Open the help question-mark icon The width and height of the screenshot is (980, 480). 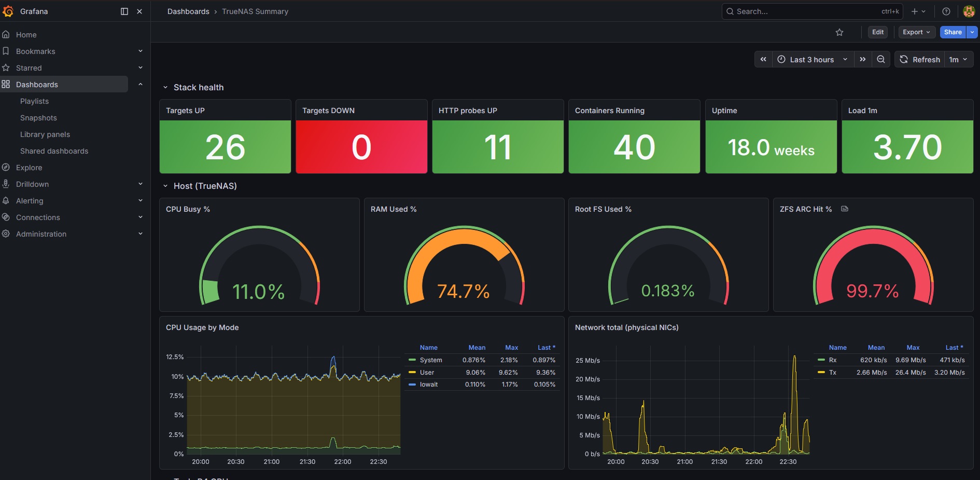pos(946,11)
